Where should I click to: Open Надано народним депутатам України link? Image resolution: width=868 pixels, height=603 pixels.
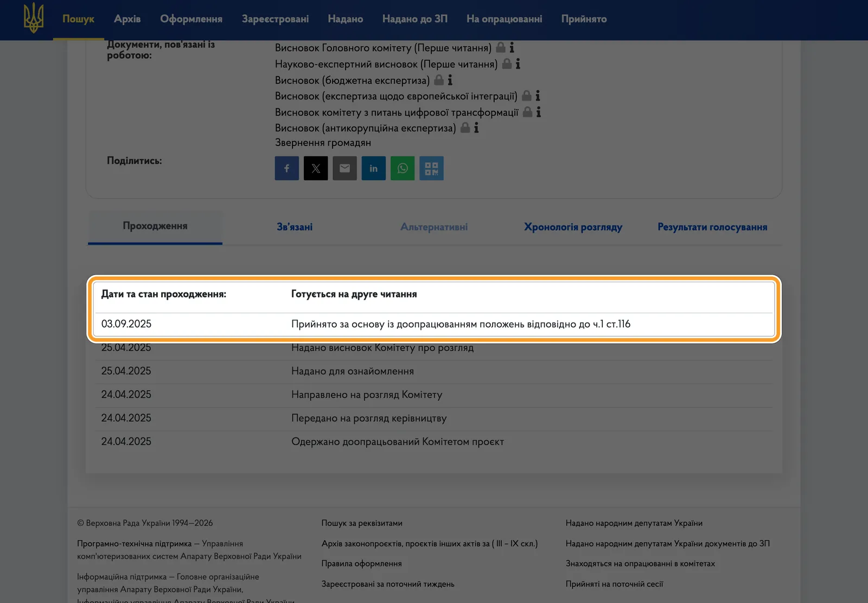[x=634, y=523]
